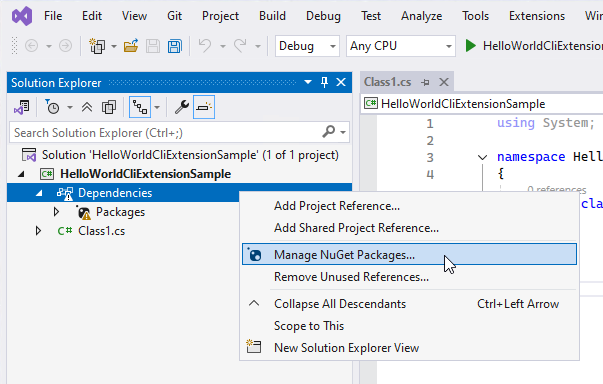Click the Visual Studio logo icon
Screen dimensions: 603x384
point(22,16)
